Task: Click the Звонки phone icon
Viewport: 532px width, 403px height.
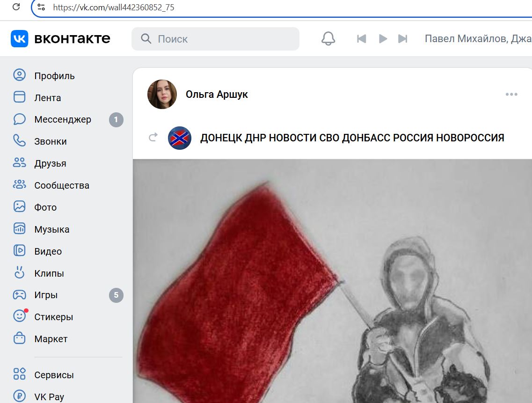Action: 19,140
